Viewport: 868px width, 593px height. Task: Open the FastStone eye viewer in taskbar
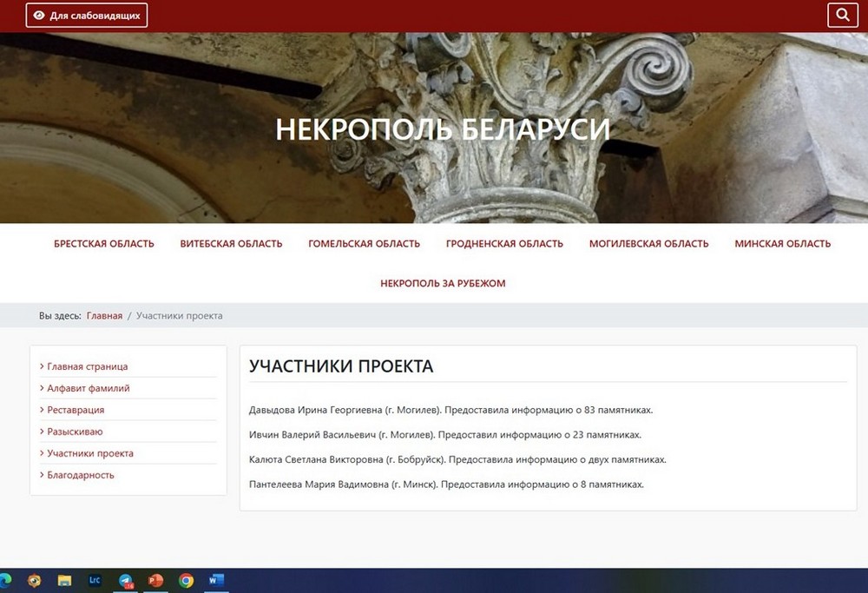35,580
